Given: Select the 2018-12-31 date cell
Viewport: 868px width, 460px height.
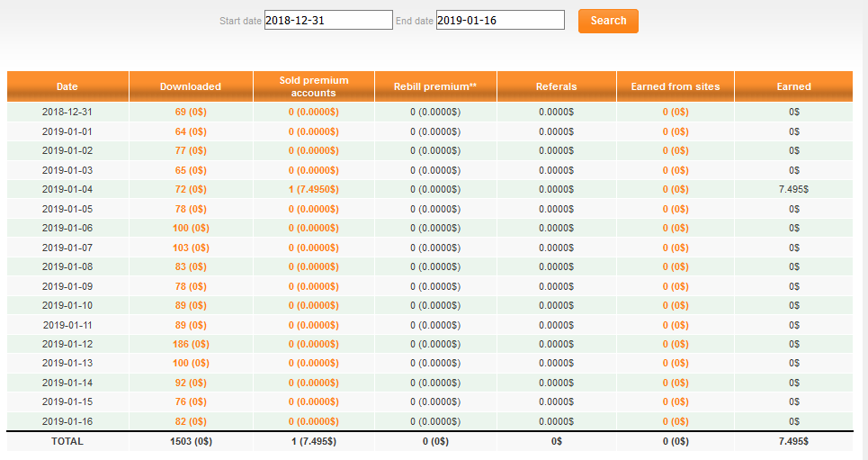Looking at the screenshot, I should [x=67, y=112].
